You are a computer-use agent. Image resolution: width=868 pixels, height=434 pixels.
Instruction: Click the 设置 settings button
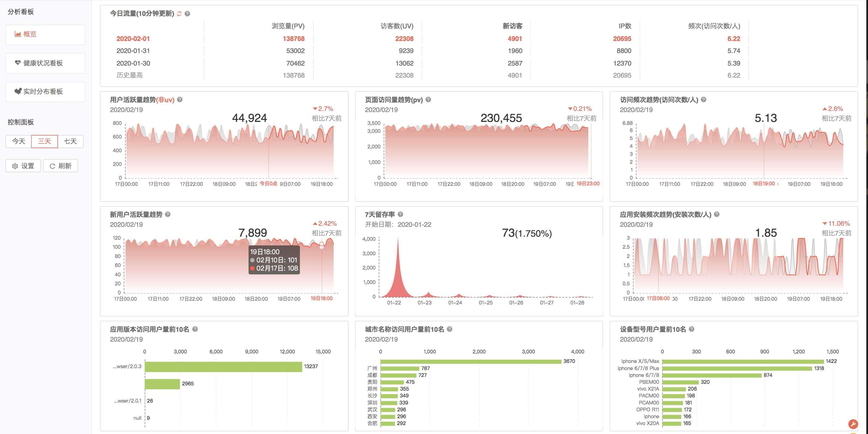click(x=23, y=166)
